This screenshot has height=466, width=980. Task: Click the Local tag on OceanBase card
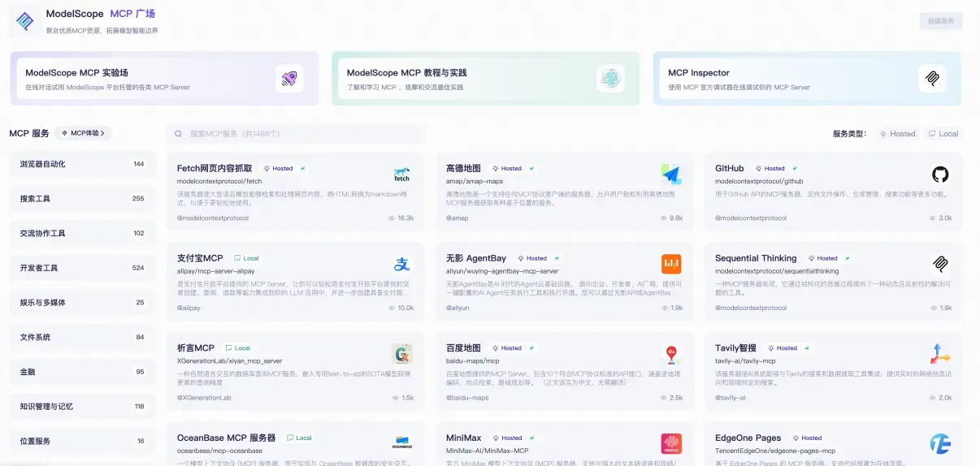point(299,438)
